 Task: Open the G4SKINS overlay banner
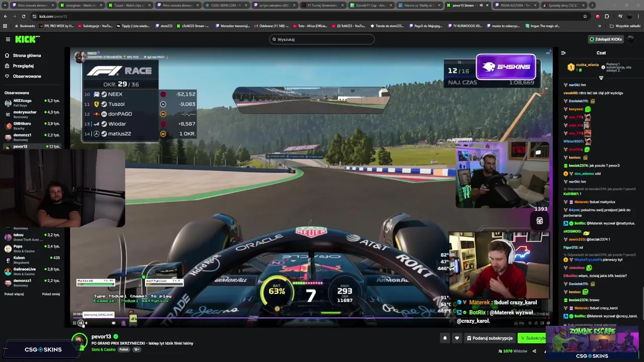pos(506,67)
